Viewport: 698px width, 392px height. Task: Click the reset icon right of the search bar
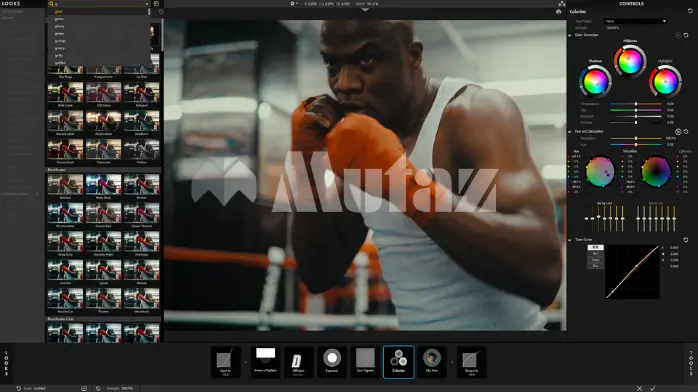click(156, 4)
